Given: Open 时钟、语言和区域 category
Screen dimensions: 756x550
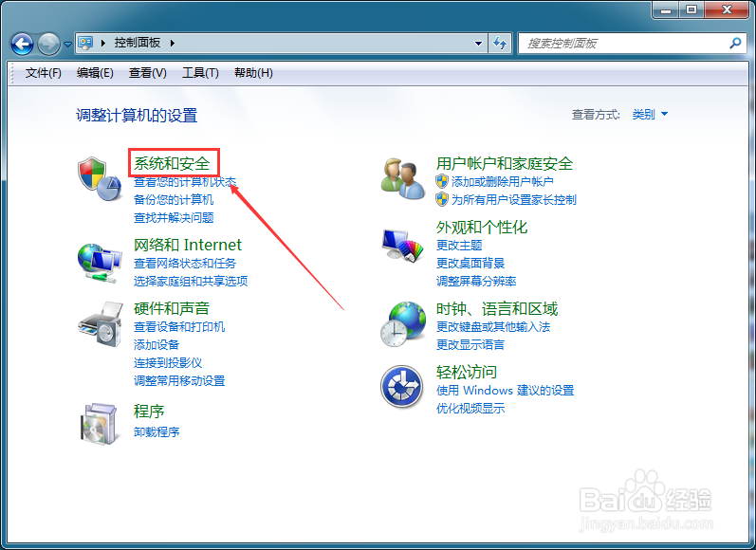Looking at the screenshot, I should (497, 308).
